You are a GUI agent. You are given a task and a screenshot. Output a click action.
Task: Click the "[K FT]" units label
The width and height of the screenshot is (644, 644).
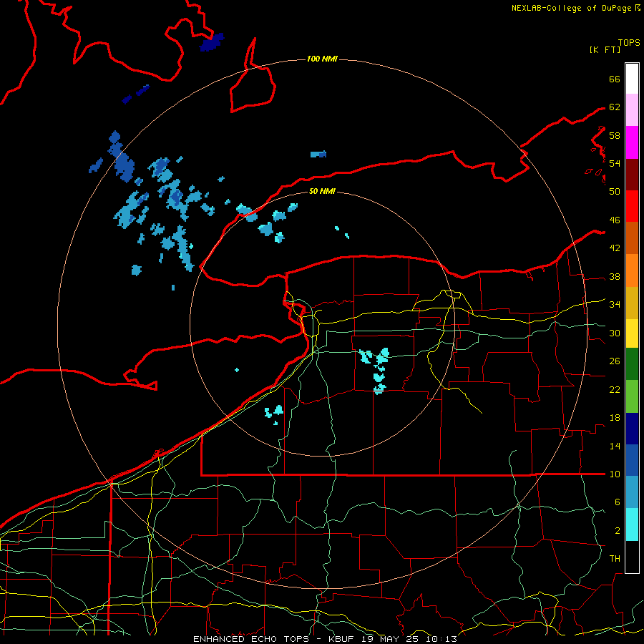[x=605, y=49]
